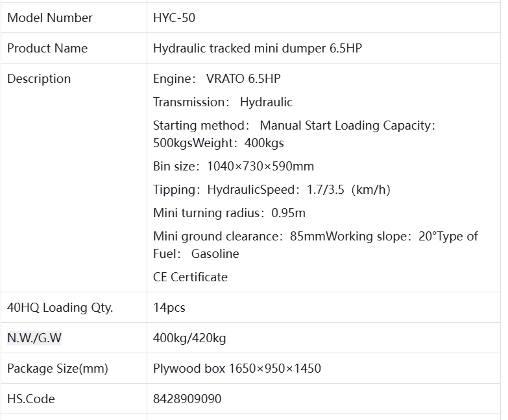The width and height of the screenshot is (508, 420).
Task: Click the CE Certificate text
Action: pyautogui.click(x=190, y=277)
